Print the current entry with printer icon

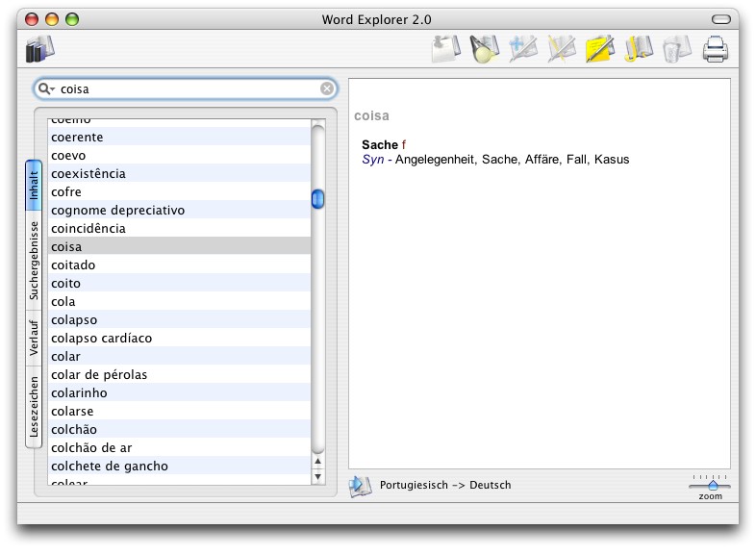[716, 49]
